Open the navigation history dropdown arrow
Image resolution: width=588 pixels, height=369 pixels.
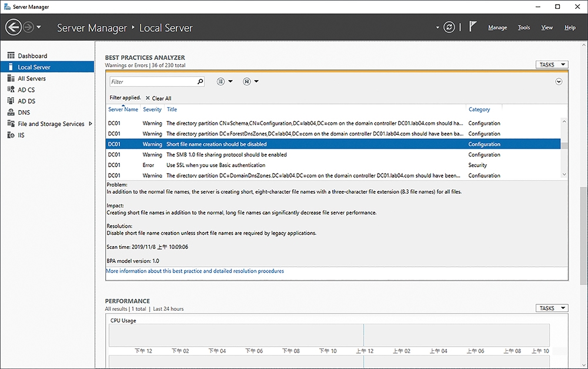click(x=39, y=28)
